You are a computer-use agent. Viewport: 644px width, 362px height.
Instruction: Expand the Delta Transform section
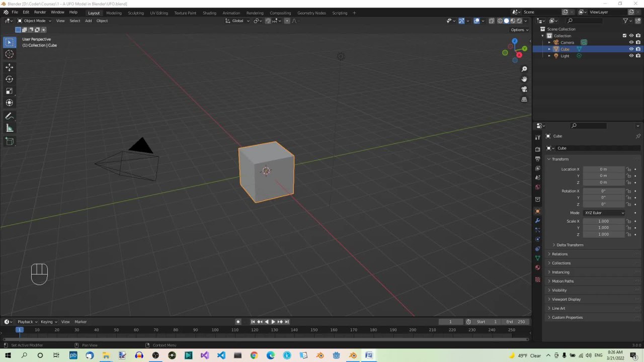(570, 245)
